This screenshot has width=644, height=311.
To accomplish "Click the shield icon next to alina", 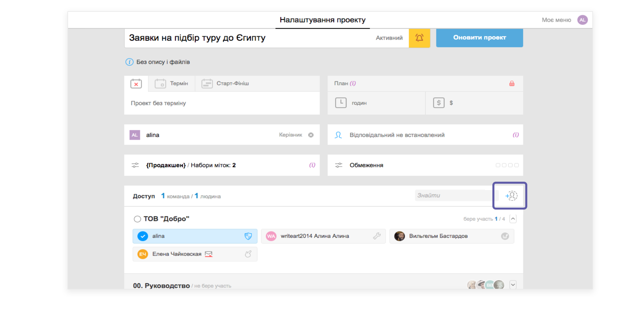I will tap(248, 236).
